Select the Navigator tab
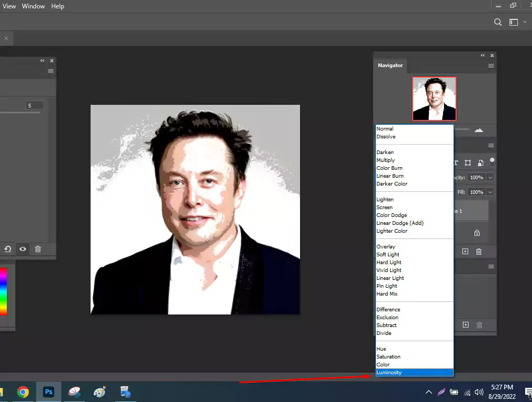Image resolution: width=532 pixels, height=402 pixels. [x=390, y=65]
